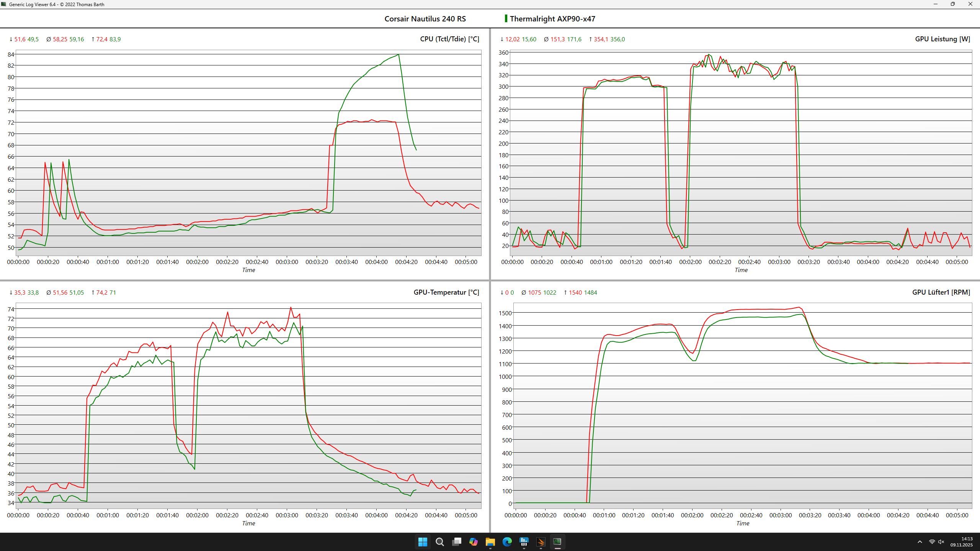
Task: Open the Windows Start menu
Action: pyautogui.click(x=423, y=542)
